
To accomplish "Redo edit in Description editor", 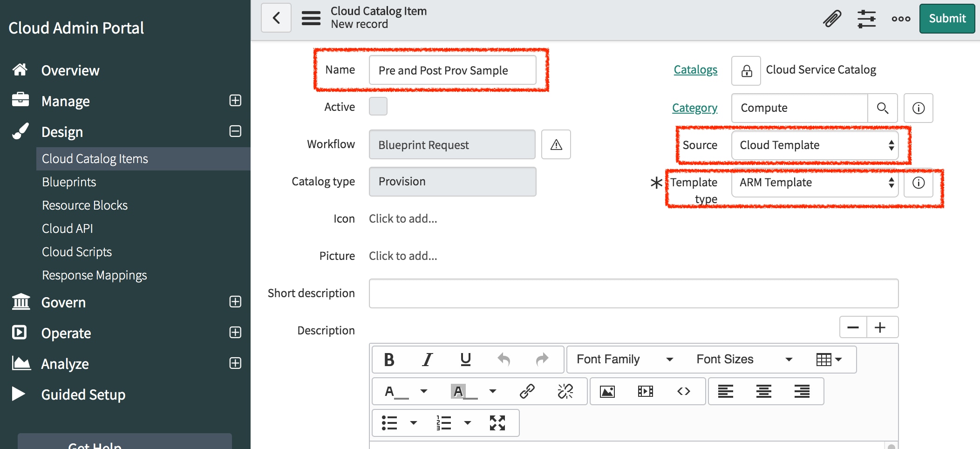I will 542,360.
